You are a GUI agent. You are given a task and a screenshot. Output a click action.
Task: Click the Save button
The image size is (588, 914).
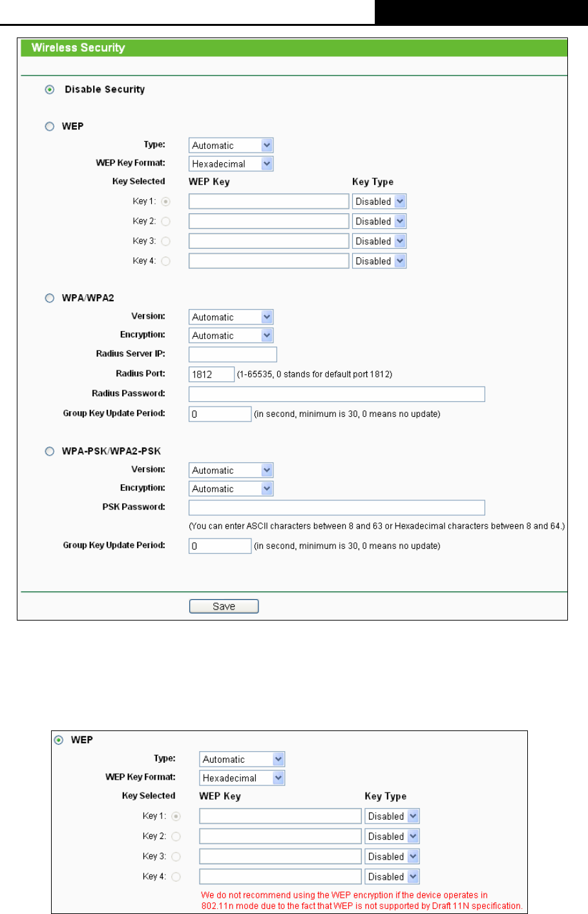224,606
